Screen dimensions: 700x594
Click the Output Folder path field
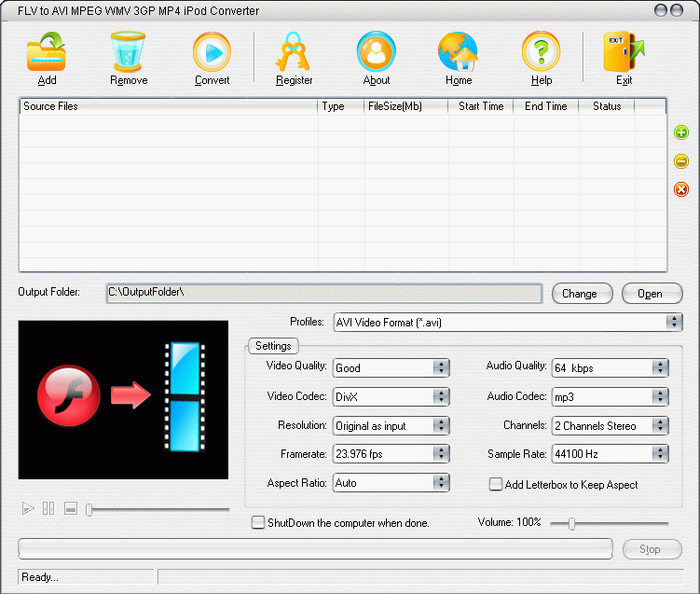coord(323,293)
